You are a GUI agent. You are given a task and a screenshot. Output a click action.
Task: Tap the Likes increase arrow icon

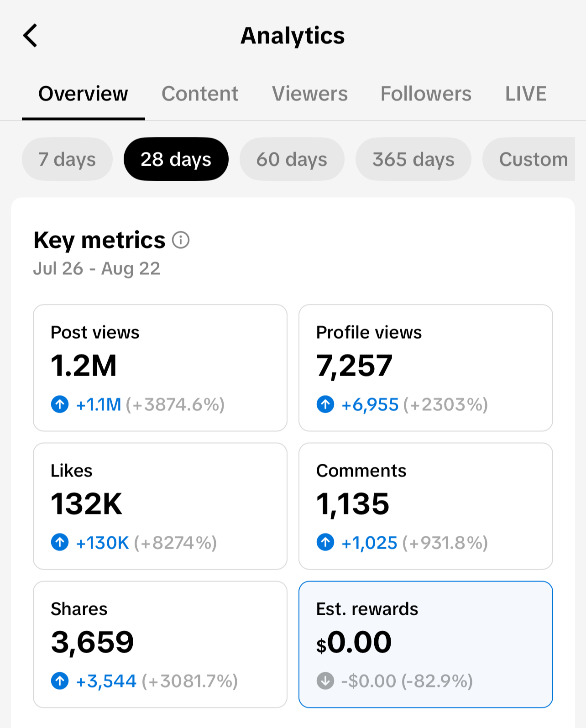click(60, 542)
